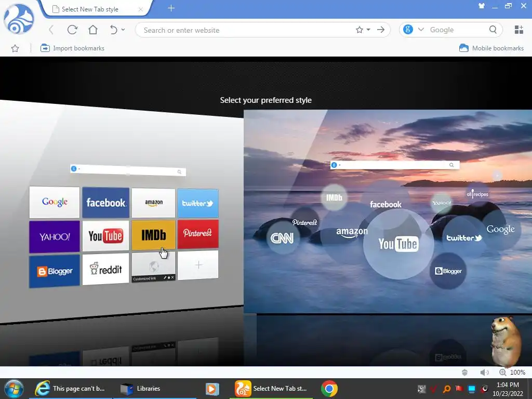
Task: Click the add plus tile in grid preview
Action: (198, 265)
